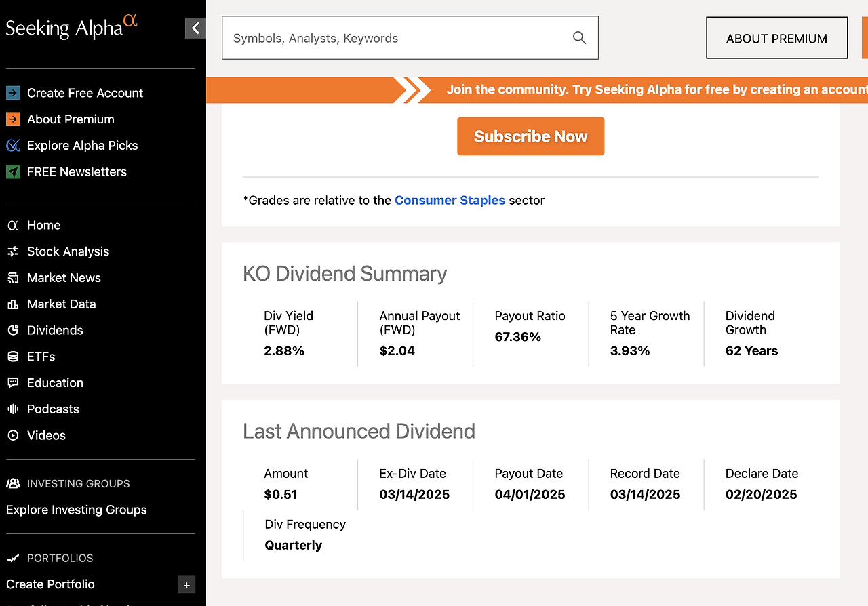Click the Videos play icon

(x=13, y=435)
